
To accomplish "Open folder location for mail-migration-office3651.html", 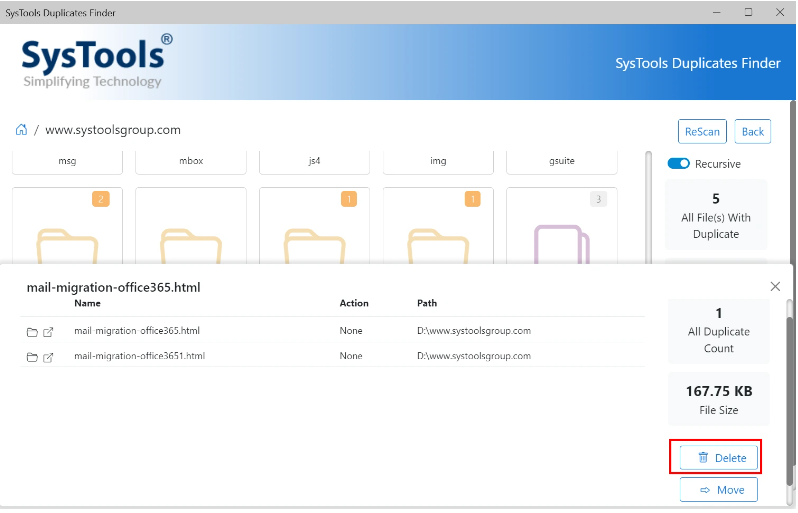I will pyautogui.click(x=32, y=357).
